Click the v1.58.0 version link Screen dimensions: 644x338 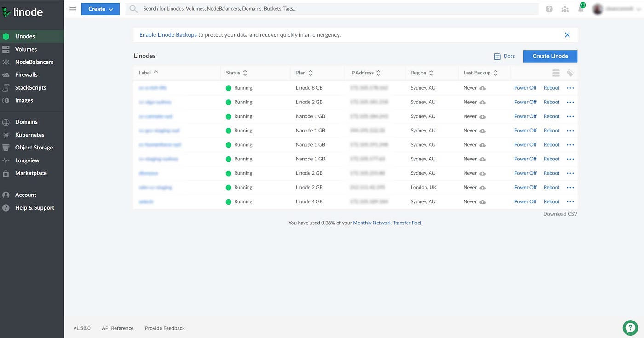82,328
